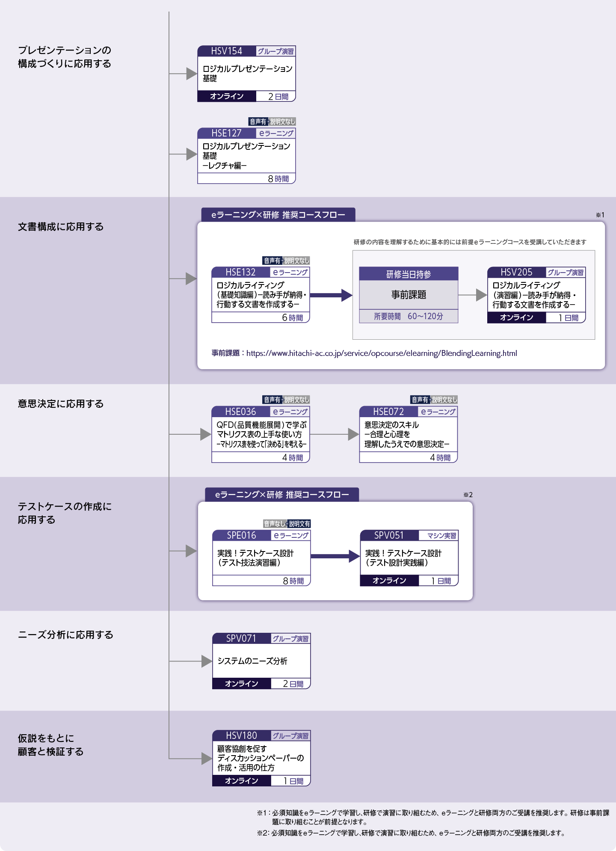The image size is (616, 851).
Task: Click the eラーニング×研修 推奨コースフロー tab near ※1
Action: click(x=278, y=215)
